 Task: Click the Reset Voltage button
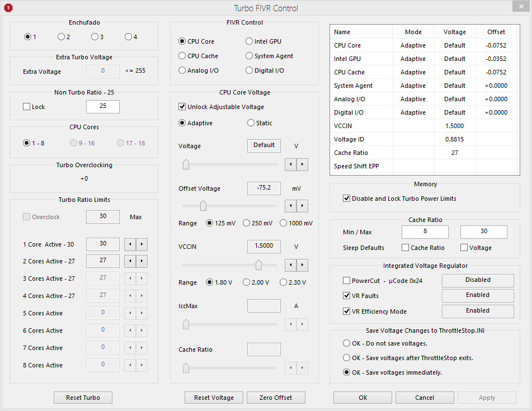[x=214, y=398]
